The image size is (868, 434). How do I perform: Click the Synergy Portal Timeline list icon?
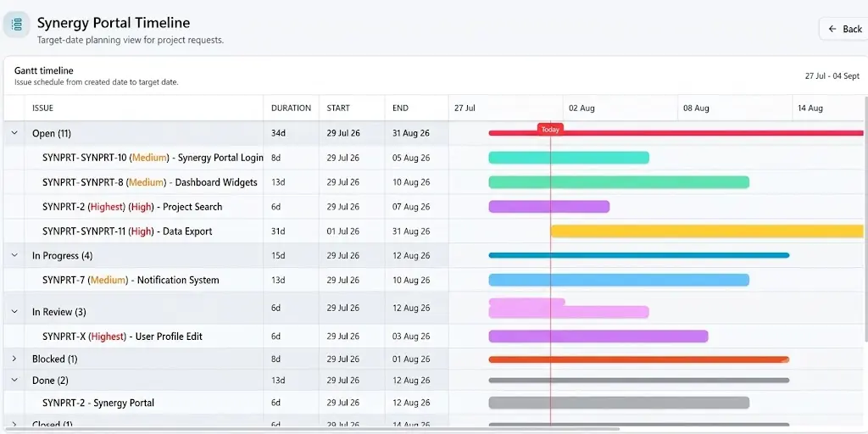point(17,25)
